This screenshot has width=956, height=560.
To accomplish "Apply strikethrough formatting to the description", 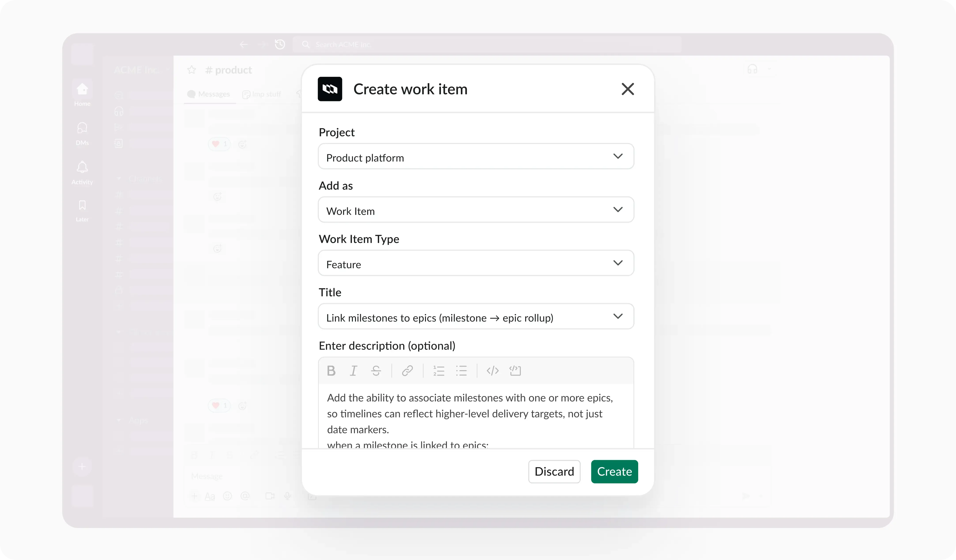I will tap(376, 371).
